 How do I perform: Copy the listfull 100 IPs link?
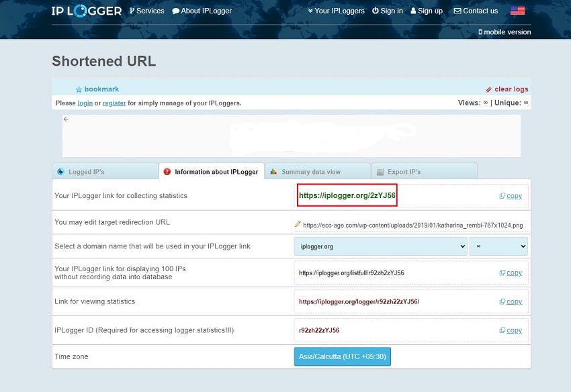514,273
